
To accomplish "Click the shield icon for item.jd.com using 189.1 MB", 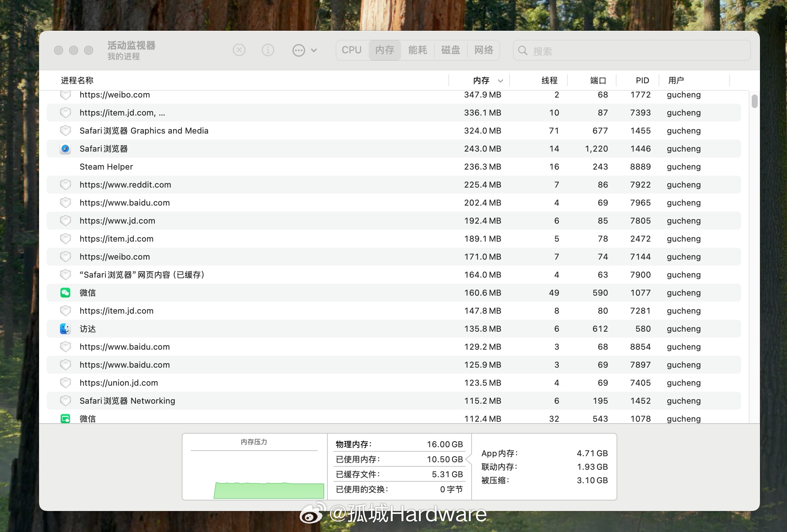I will tap(65, 239).
